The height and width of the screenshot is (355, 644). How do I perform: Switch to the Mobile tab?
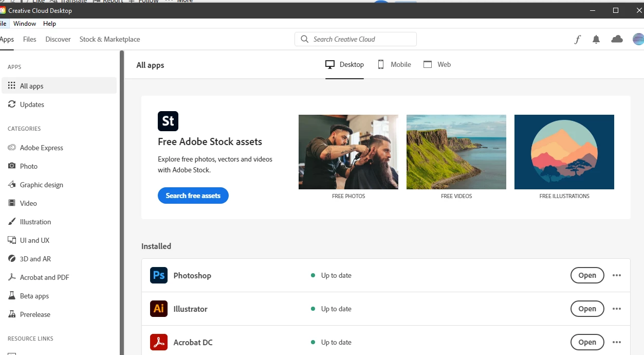pos(394,65)
